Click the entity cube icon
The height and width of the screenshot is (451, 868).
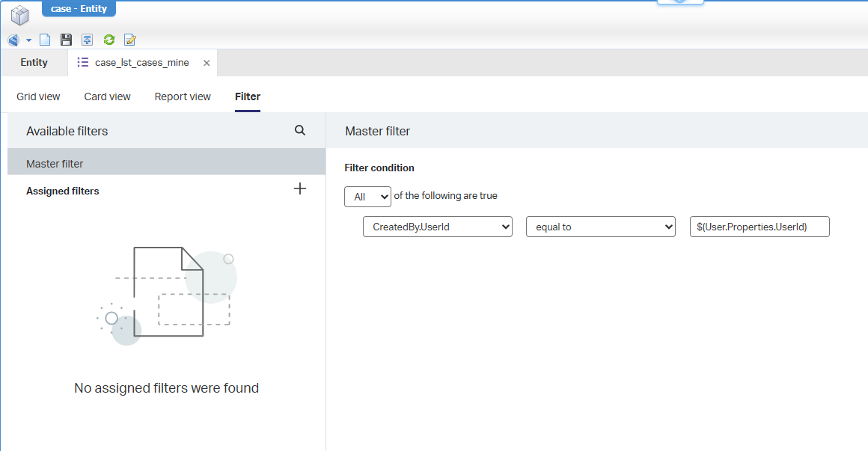pos(20,16)
